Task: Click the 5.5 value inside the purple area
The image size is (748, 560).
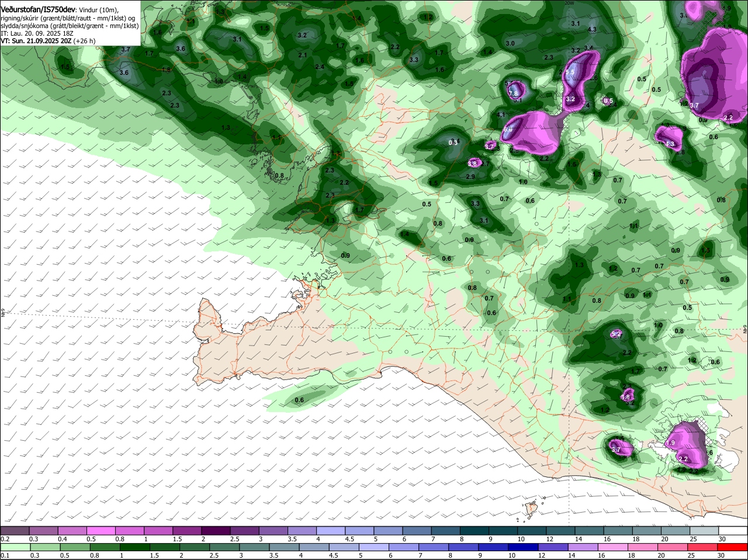Action: click(x=571, y=72)
